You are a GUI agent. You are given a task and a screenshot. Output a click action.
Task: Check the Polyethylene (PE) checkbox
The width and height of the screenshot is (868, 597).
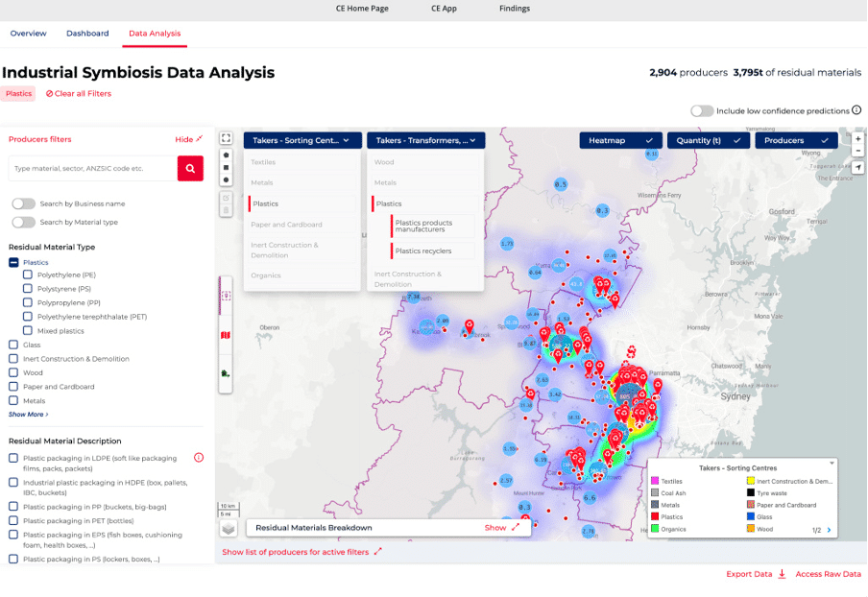29,275
